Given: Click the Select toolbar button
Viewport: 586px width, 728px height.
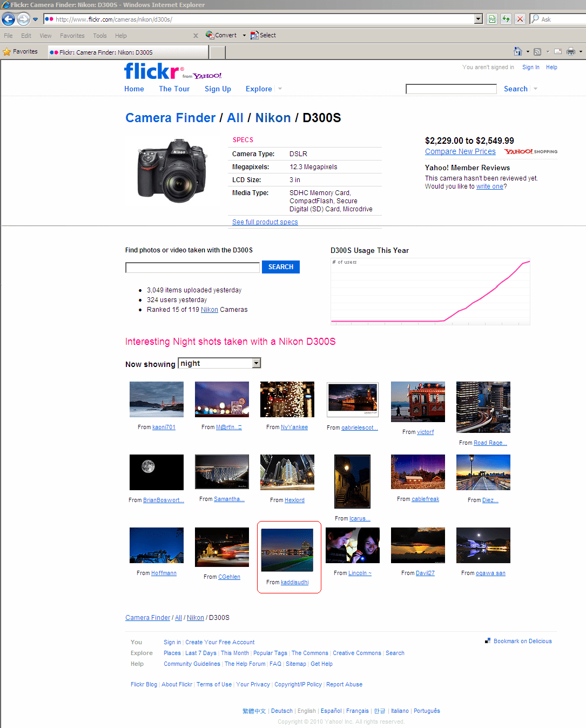Looking at the screenshot, I should [263, 35].
